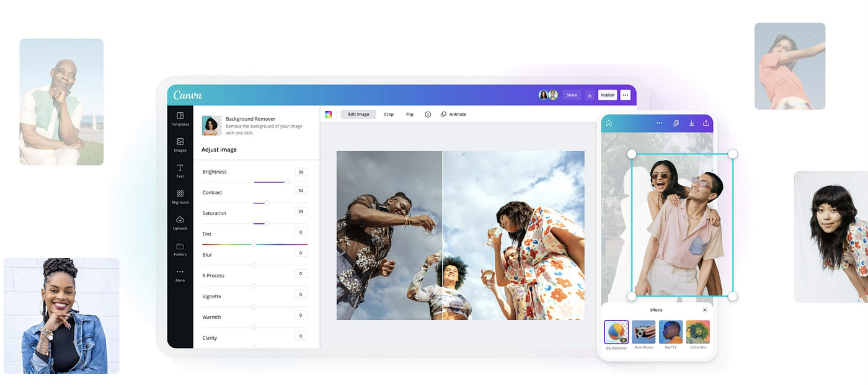Select the Flip option in the toolbar
The height and width of the screenshot is (385, 868).
pyautogui.click(x=410, y=114)
